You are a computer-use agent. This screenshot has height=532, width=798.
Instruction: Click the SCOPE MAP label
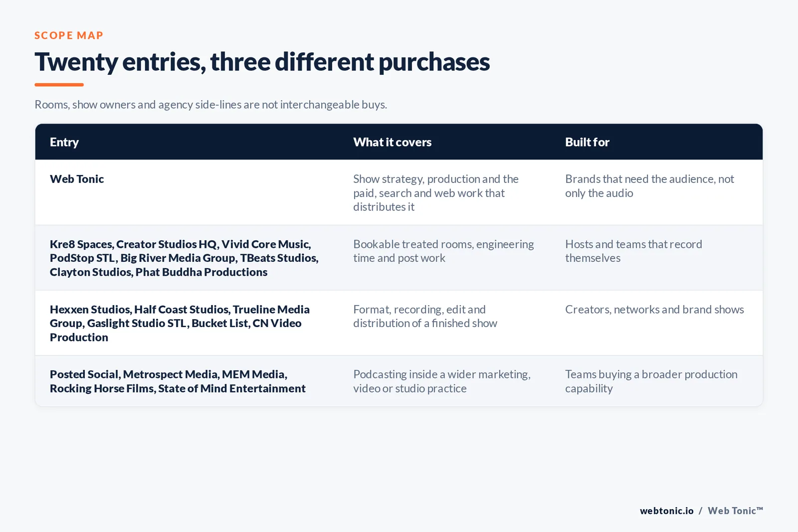click(x=69, y=35)
